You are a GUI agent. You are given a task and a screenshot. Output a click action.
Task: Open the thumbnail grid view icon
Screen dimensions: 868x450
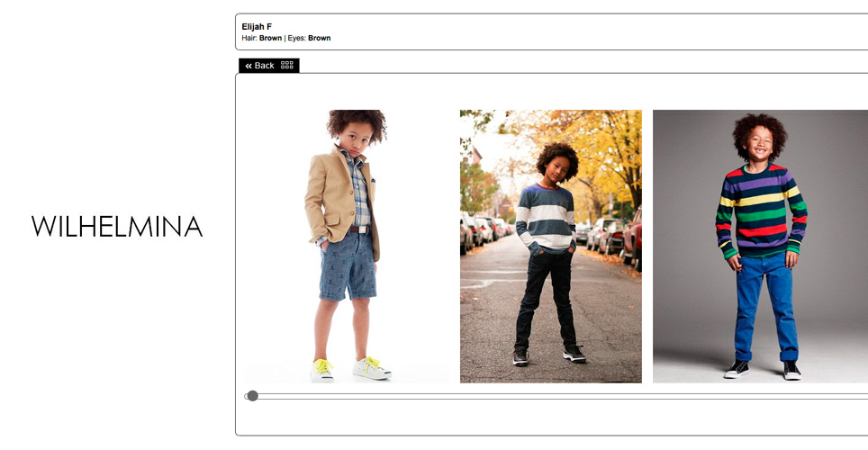point(286,65)
